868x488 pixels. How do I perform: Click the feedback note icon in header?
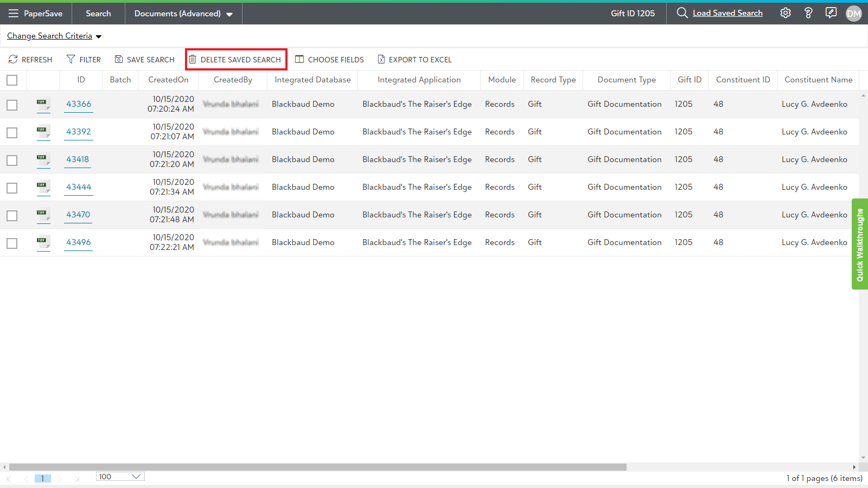coord(831,13)
